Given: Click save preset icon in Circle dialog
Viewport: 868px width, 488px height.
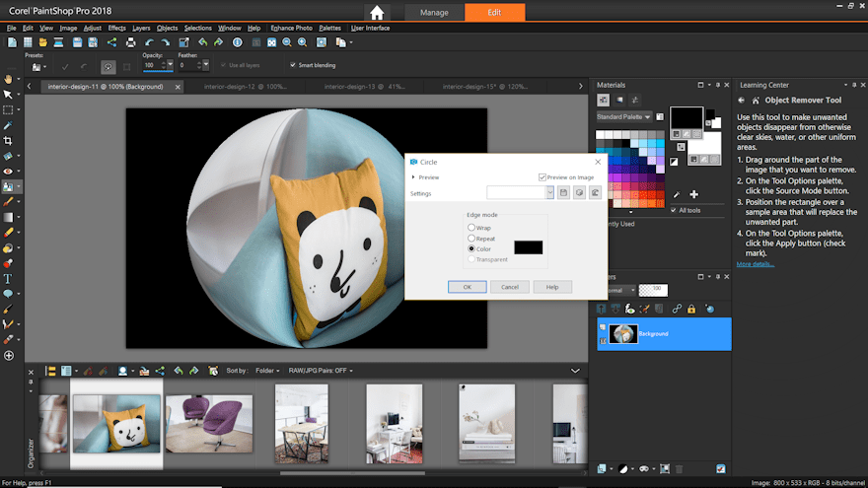Looking at the screenshot, I should point(563,193).
